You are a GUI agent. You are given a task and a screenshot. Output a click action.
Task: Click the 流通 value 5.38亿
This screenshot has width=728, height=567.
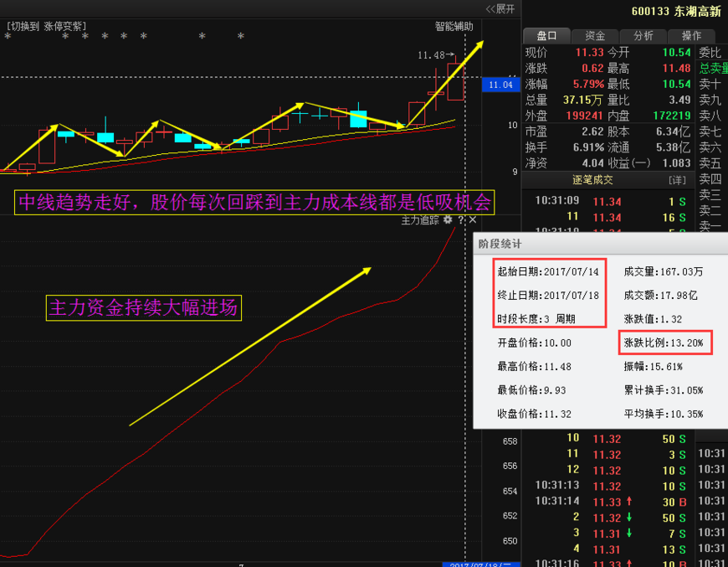coord(674,147)
